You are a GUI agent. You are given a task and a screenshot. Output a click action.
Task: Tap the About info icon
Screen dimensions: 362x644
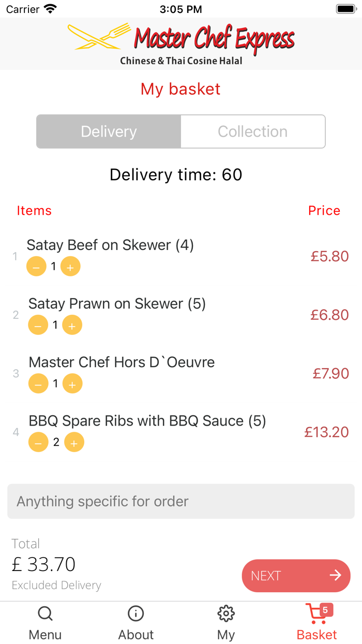pos(135,613)
